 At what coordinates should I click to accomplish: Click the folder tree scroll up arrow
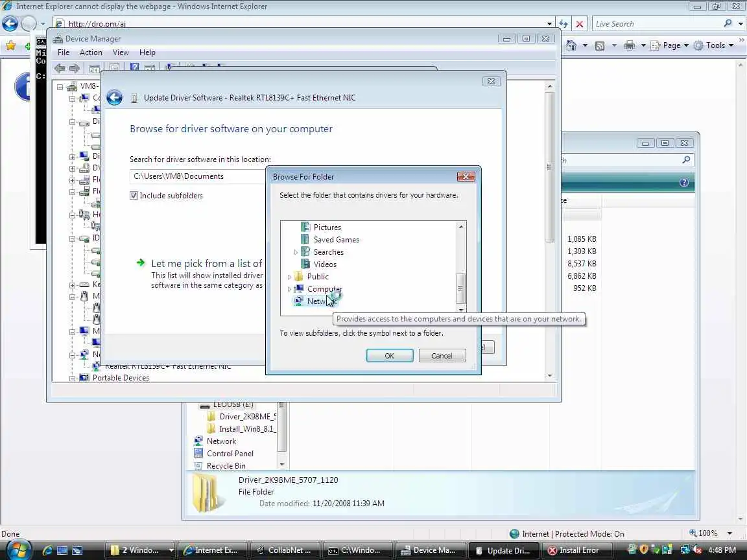click(x=460, y=227)
